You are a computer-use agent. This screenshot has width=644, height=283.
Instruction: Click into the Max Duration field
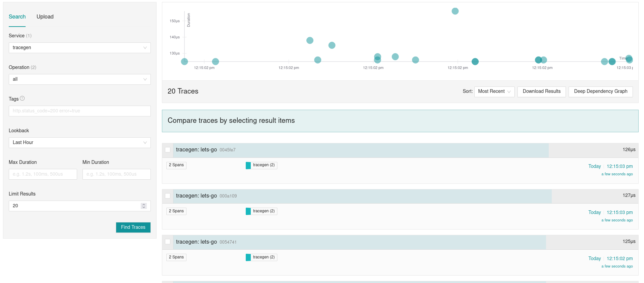[x=43, y=174]
